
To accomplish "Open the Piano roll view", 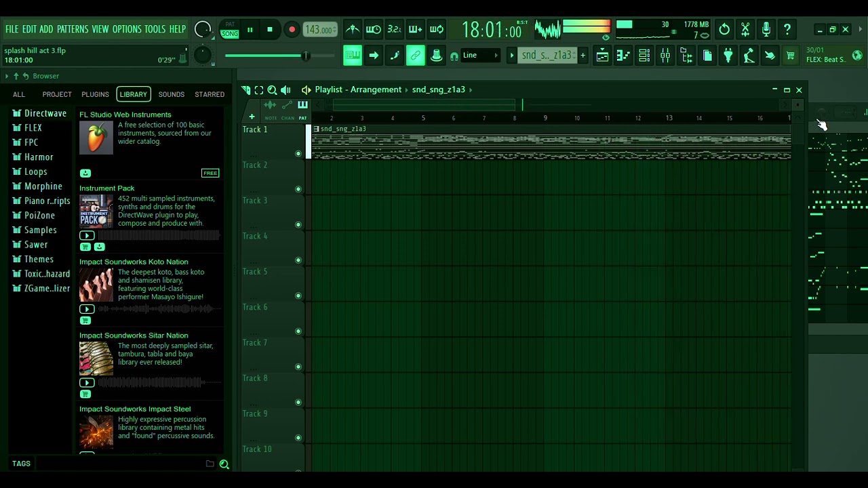I will coord(623,56).
